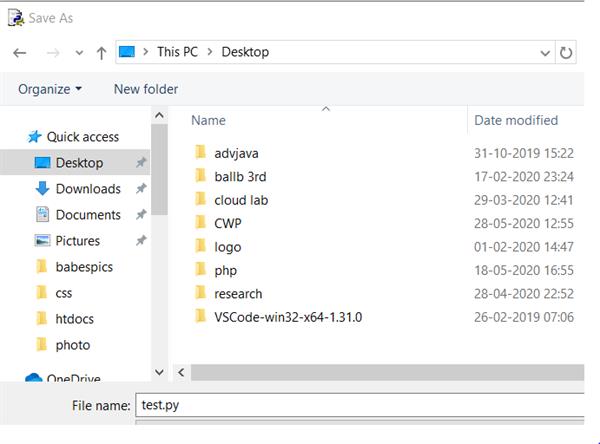The image size is (600, 444).
Task: Click the OneDrive cloud icon
Action: [33, 379]
